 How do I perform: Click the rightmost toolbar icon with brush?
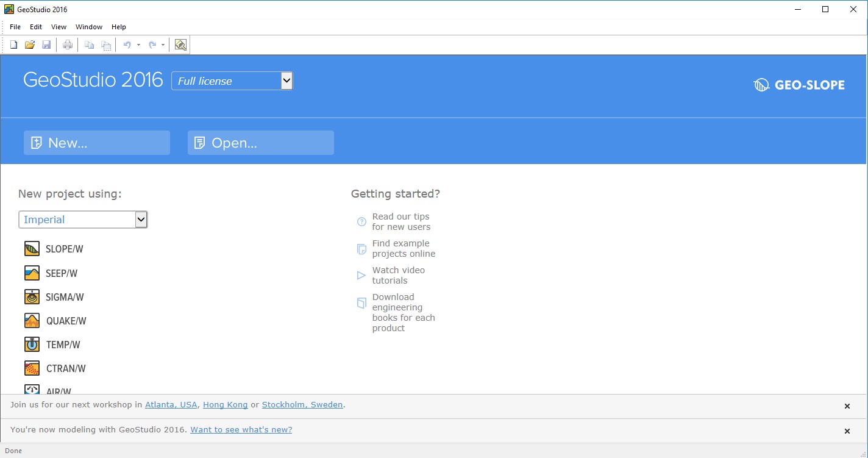[x=180, y=45]
